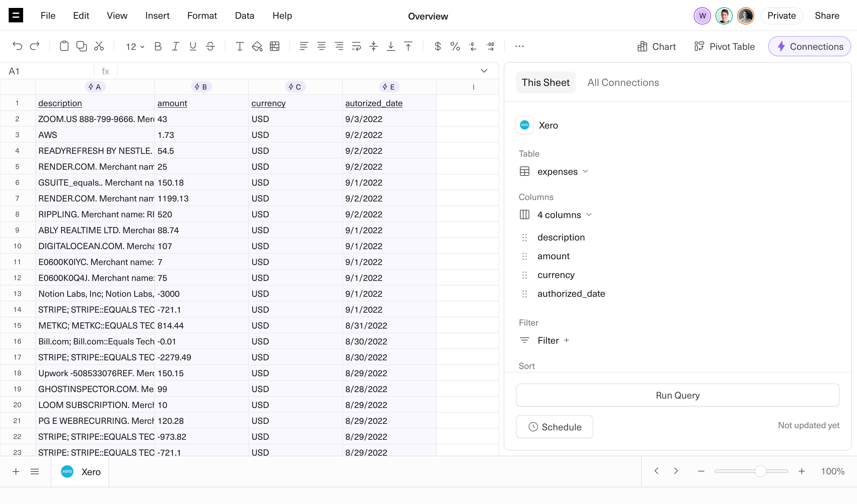Click the cut scissors icon
The image size is (857, 504).
coord(99,46)
